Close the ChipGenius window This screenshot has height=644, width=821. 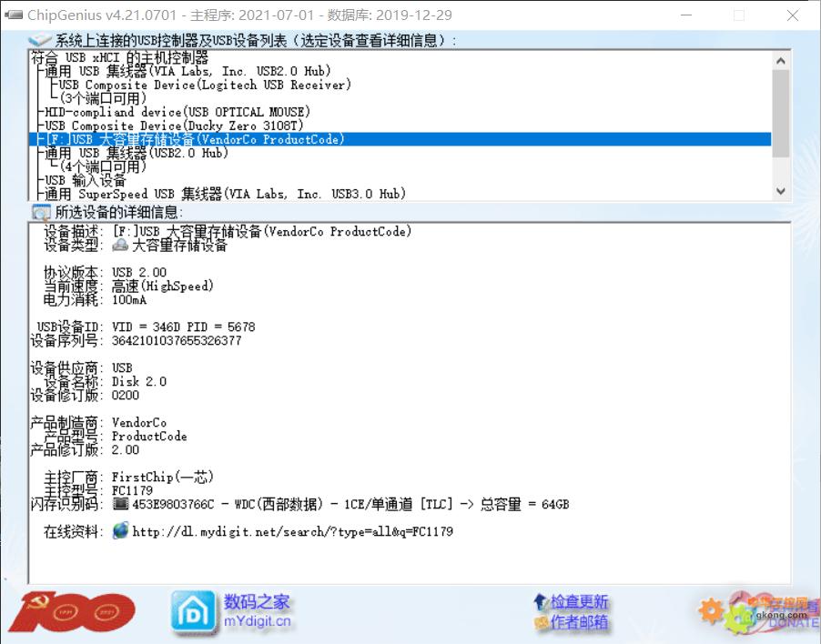pos(793,15)
